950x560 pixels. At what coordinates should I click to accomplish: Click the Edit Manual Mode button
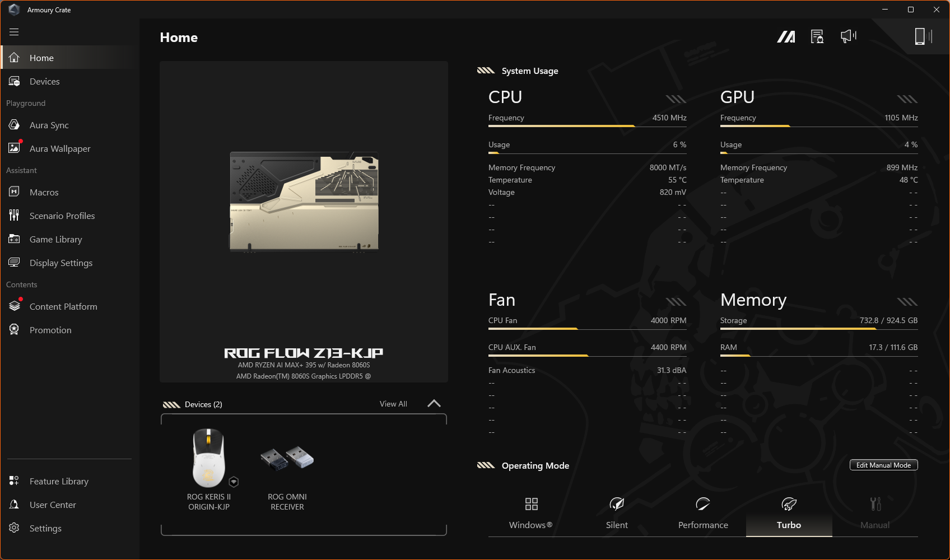(883, 465)
